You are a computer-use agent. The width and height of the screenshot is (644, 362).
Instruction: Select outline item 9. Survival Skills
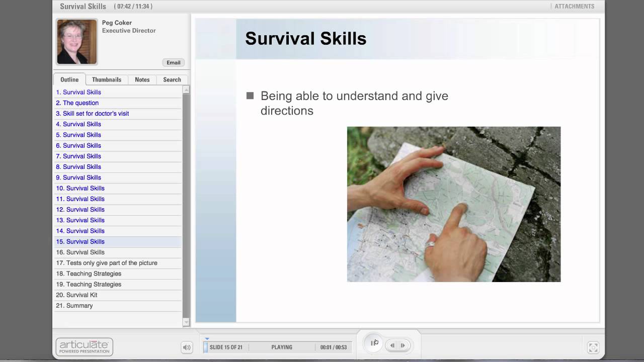tap(118, 177)
